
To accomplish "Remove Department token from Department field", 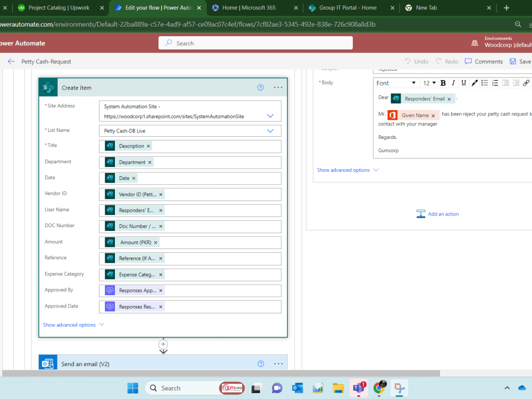I will click(x=149, y=162).
